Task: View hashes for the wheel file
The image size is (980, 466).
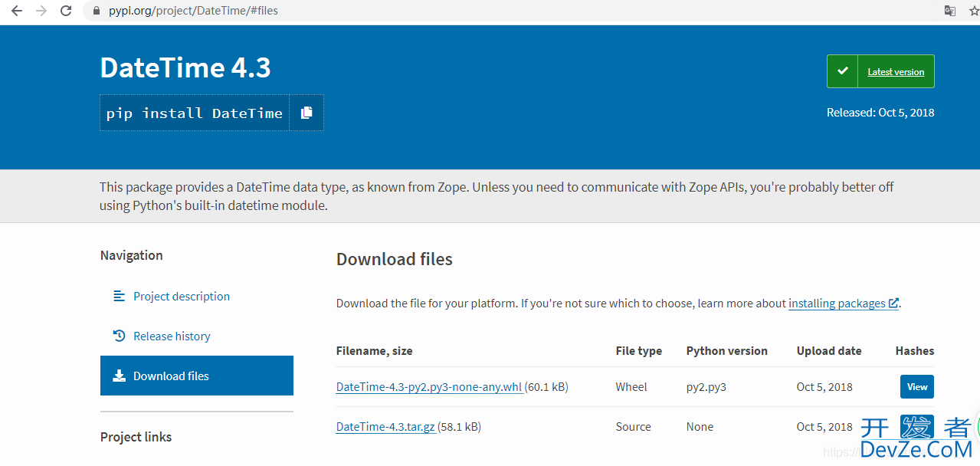Action: [917, 387]
